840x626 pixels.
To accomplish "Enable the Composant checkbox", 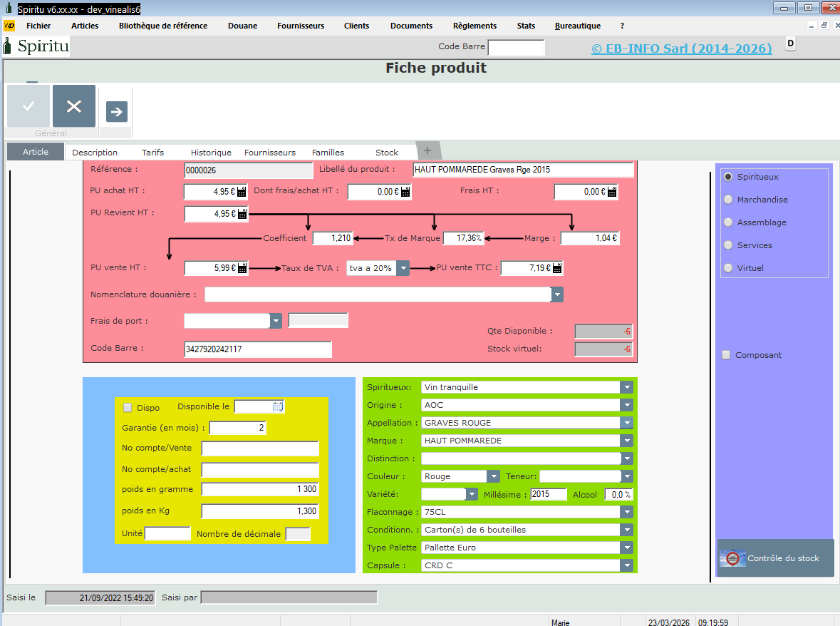I will click(726, 355).
